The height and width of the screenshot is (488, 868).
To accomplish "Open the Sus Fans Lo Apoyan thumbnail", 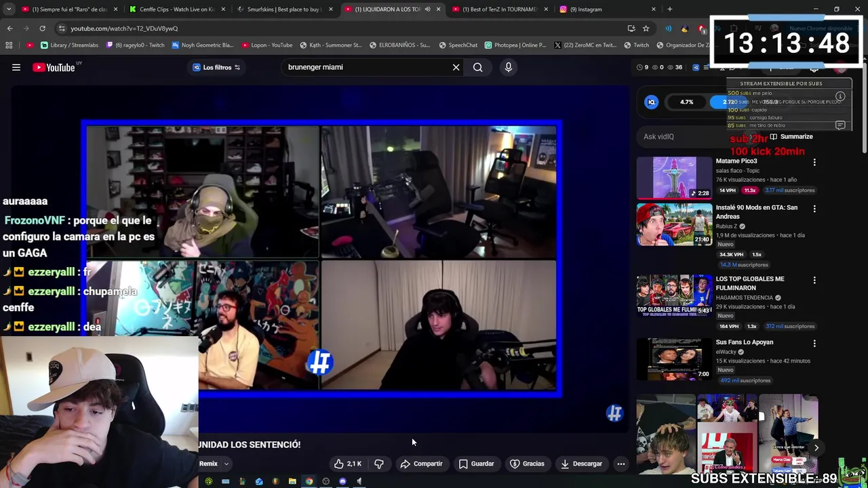I will 674,359.
